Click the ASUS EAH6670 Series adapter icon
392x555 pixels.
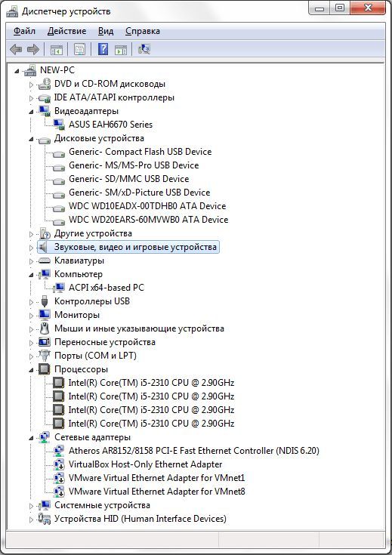(59, 125)
